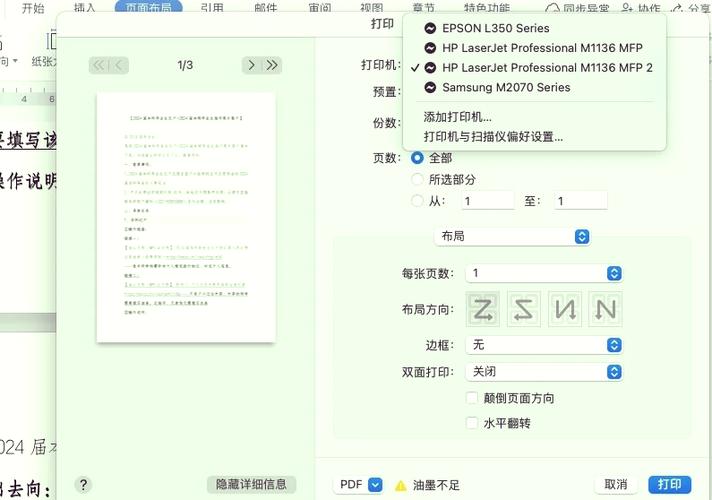Open 引用 ribbon tab

tap(212, 8)
